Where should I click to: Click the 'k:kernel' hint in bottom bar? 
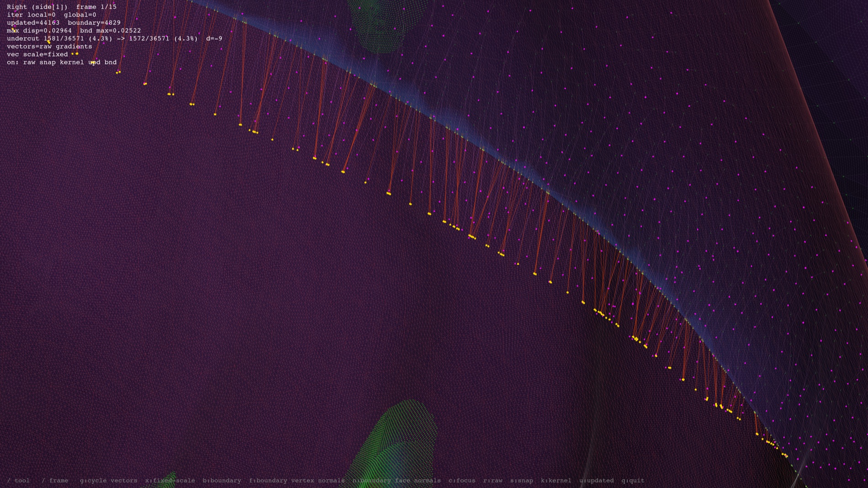click(556, 480)
